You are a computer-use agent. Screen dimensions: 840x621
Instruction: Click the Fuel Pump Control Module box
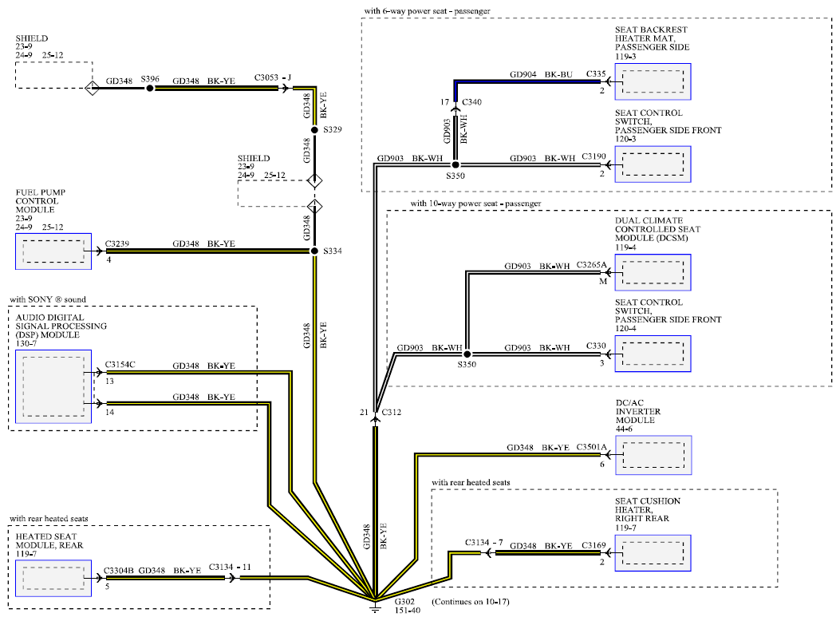point(53,251)
